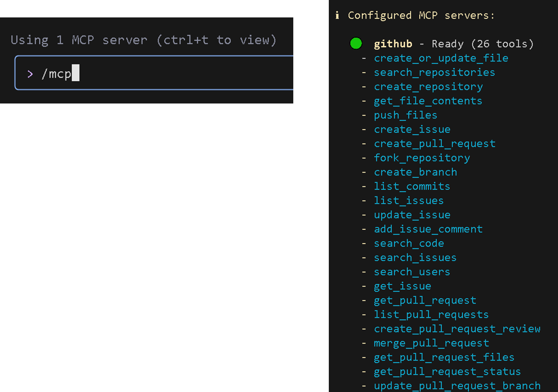
Task: Select the get_pull_request tool entry
Action: click(x=425, y=301)
